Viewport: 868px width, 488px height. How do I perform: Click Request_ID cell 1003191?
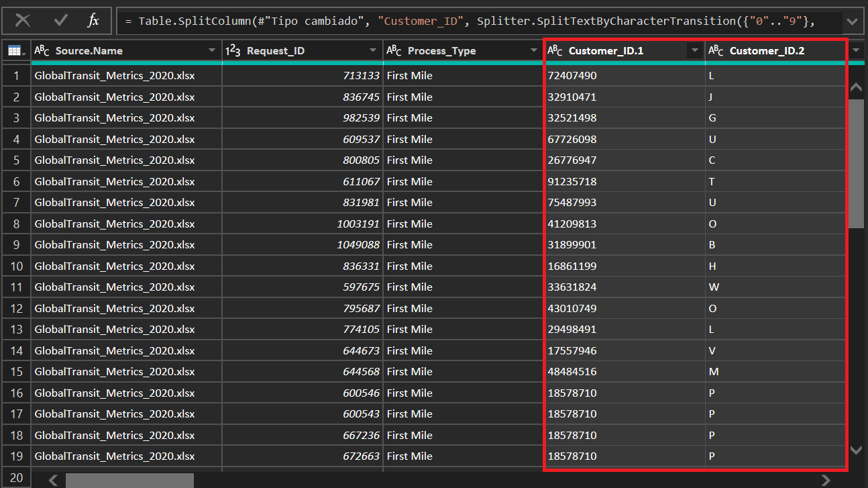pyautogui.click(x=303, y=224)
